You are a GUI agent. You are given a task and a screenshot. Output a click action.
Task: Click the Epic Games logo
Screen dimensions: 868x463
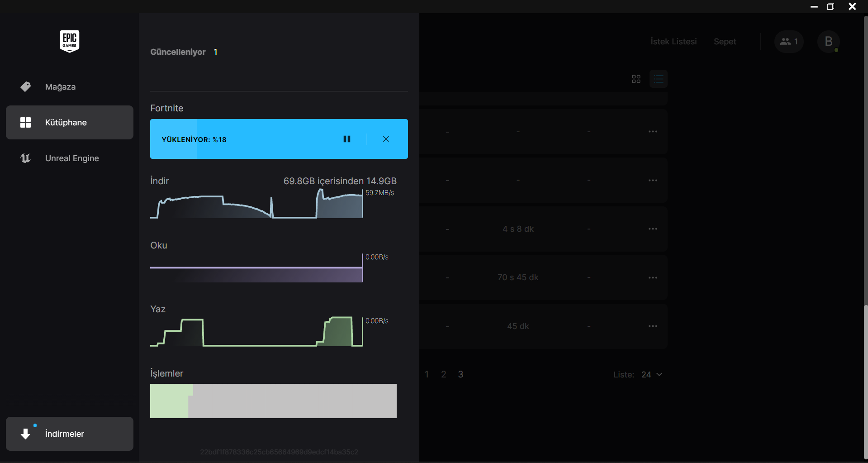point(70,41)
